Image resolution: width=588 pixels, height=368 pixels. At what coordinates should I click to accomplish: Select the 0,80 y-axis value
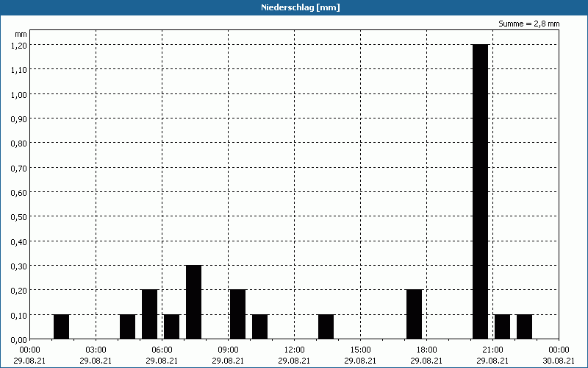[19, 143]
